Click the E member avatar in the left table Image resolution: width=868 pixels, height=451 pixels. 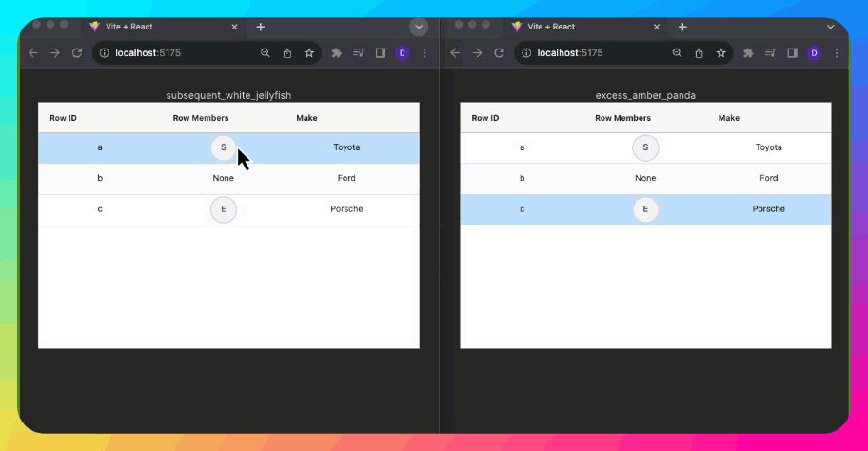pos(223,209)
